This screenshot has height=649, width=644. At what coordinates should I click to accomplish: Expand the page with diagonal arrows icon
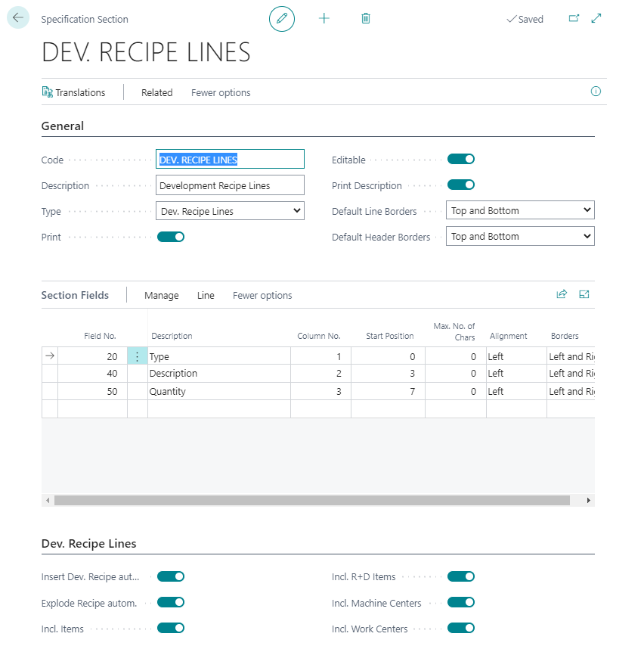pos(596,19)
